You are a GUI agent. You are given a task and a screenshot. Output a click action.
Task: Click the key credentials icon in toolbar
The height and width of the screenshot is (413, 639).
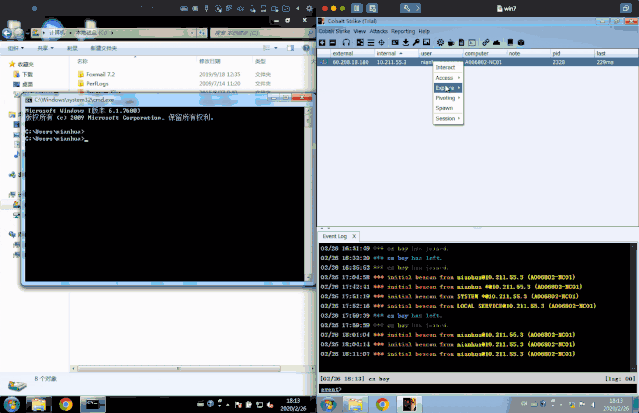pos(415,42)
